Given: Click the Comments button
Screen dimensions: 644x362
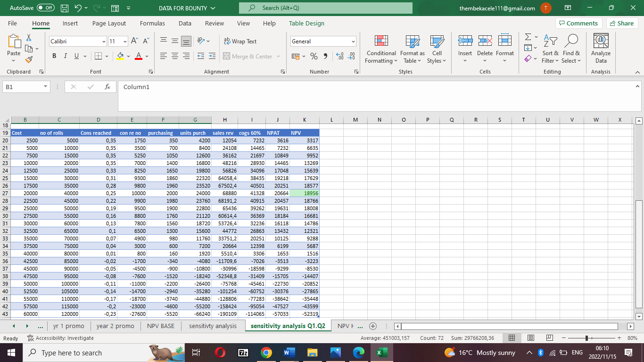Looking at the screenshot, I should pos(578,23).
